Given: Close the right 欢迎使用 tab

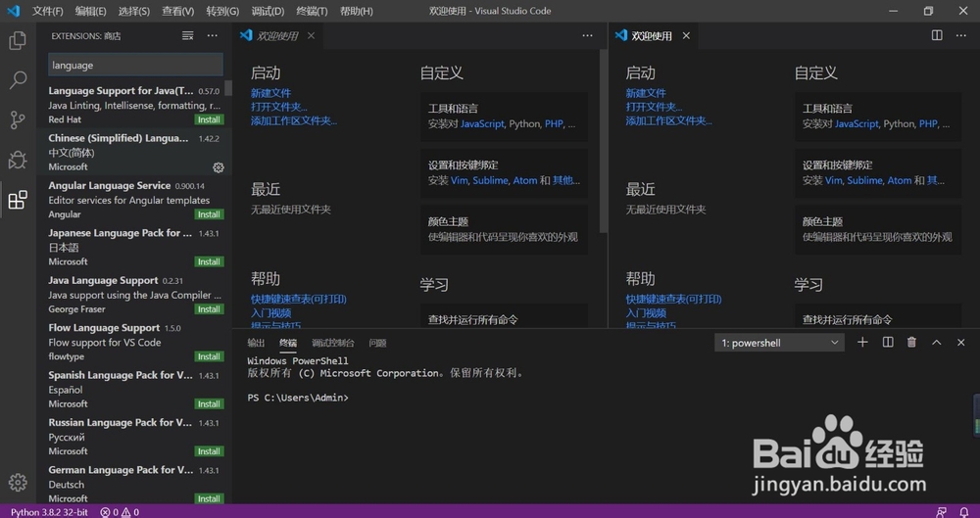Looking at the screenshot, I should (686, 35).
